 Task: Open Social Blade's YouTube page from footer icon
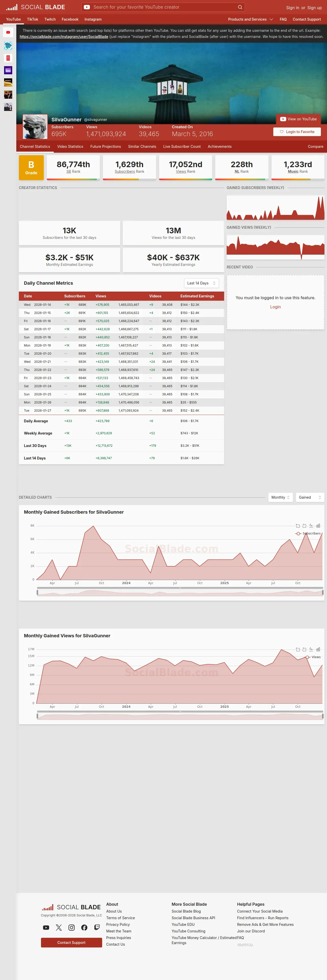click(46, 928)
